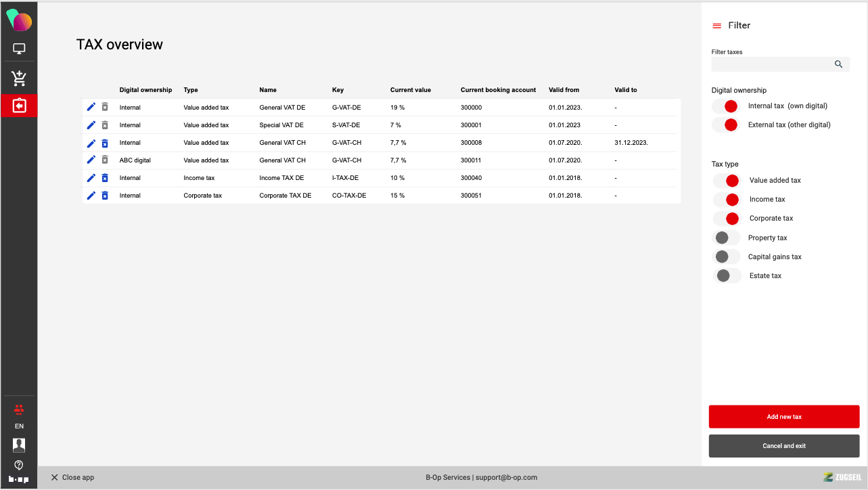Screen dimensions: 868x490
Task: Enable the Estate tax toggle
Action: (x=727, y=275)
